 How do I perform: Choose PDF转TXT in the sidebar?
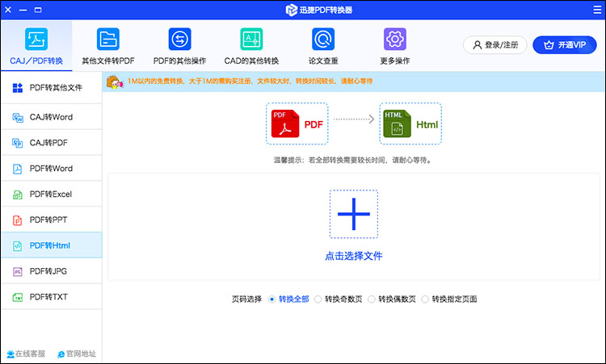pos(52,297)
